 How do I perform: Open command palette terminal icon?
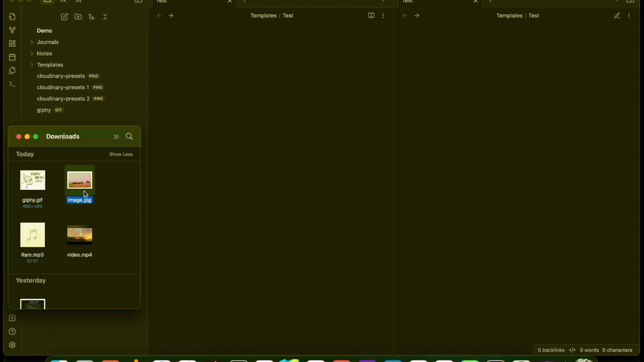tap(12, 84)
